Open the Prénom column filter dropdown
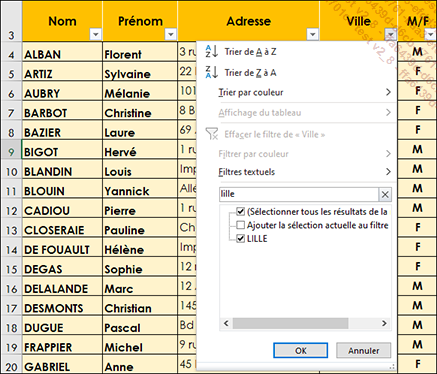This screenshot has height=374, width=437. [171, 34]
